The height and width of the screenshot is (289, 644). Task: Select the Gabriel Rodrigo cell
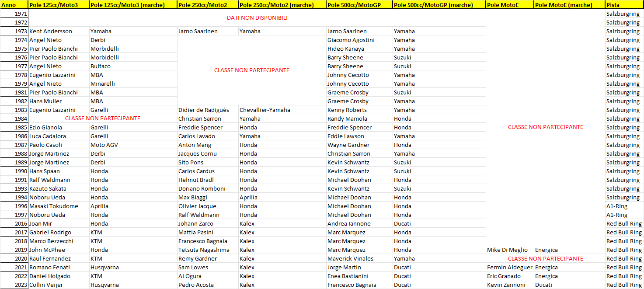click(59, 232)
